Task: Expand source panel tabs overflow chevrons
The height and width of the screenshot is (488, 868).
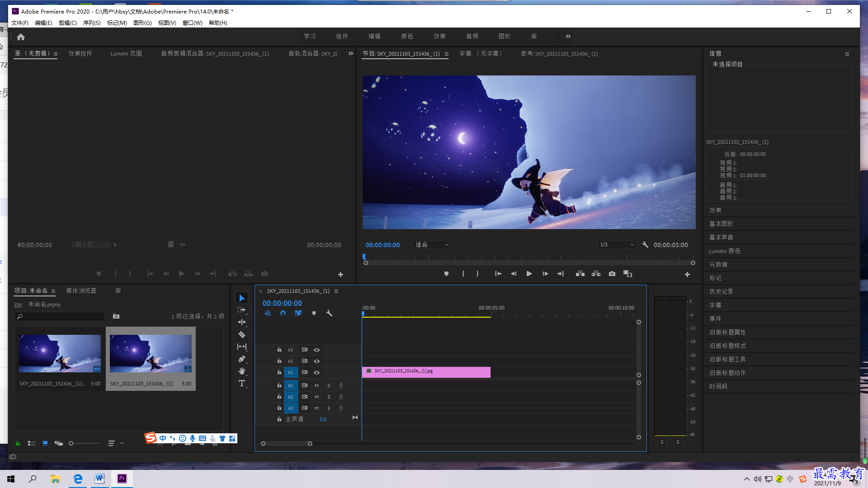Action: [x=350, y=53]
